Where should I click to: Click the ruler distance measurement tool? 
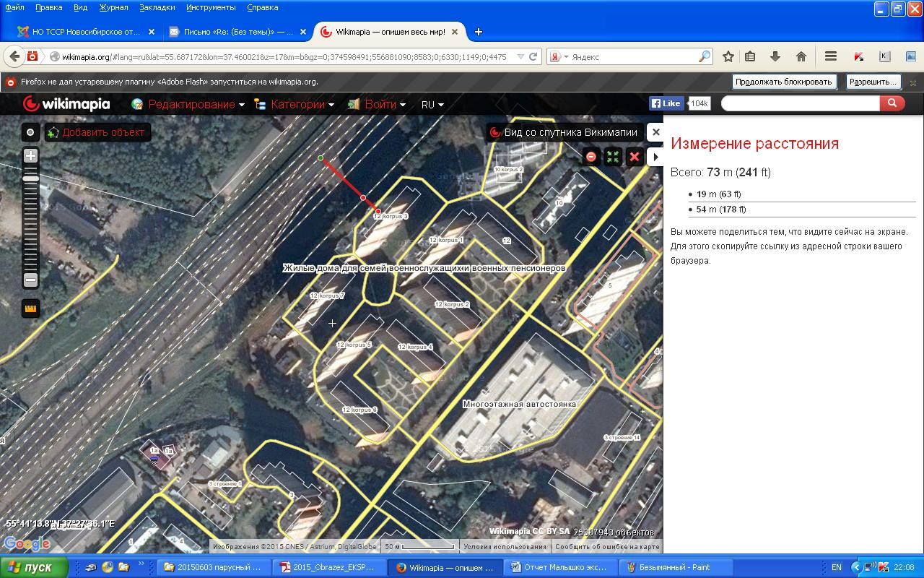(x=30, y=309)
